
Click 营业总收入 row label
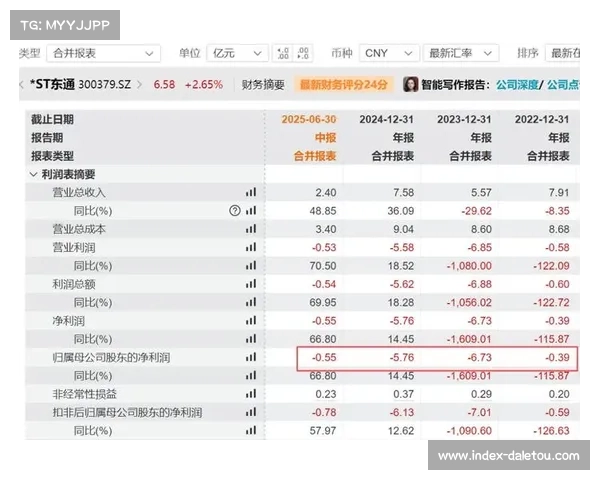pyautogui.click(x=79, y=192)
